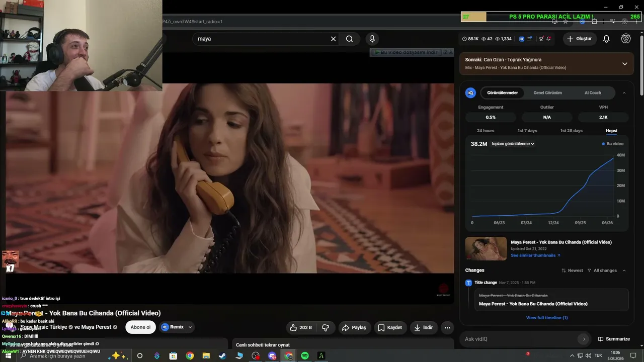The image size is (644, 362).
Task: Like the video showing 202 B
Action: (300, 327)
